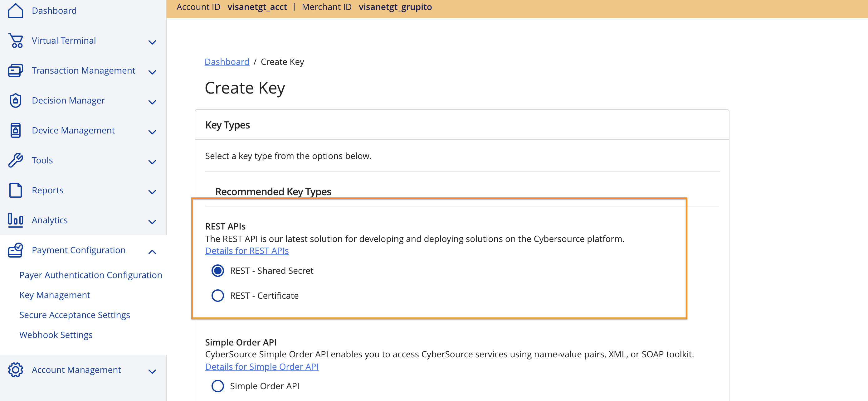868x401 pixels.
Task: Click the Analytics bar chart icon
Action: 16,220
